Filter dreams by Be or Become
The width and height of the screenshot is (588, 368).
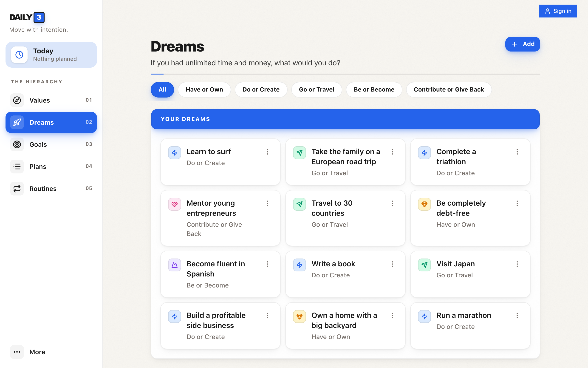[374, 89]
